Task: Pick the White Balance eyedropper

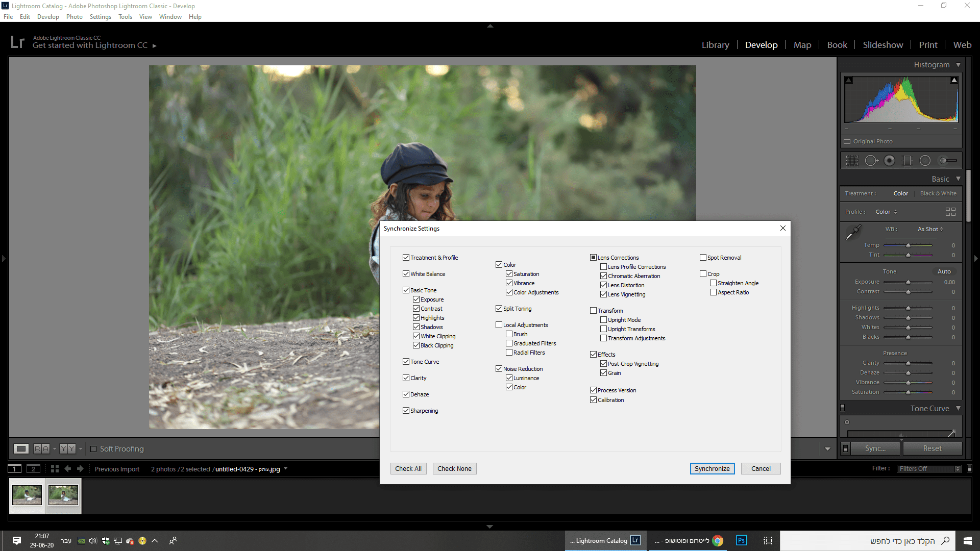Action: (853, 232)
